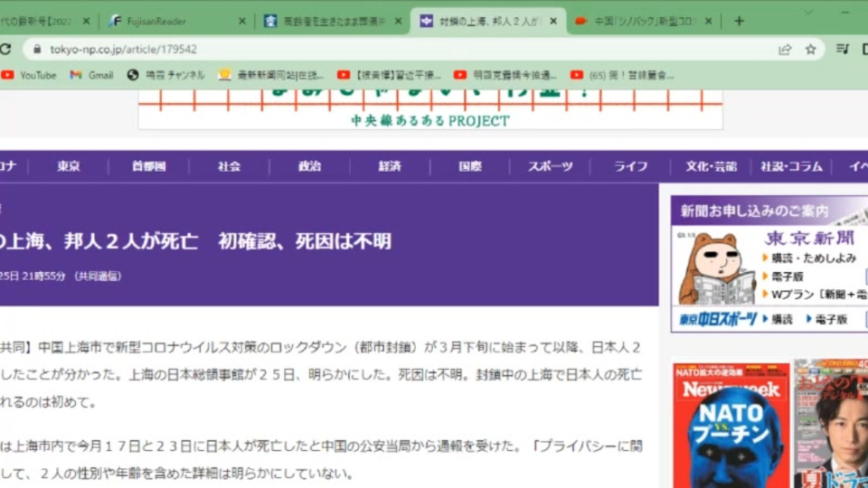Screen dimensions: 868x488
Task: Click 購読・ためしよみ under 東京新聞
Action: coord(813,258)
